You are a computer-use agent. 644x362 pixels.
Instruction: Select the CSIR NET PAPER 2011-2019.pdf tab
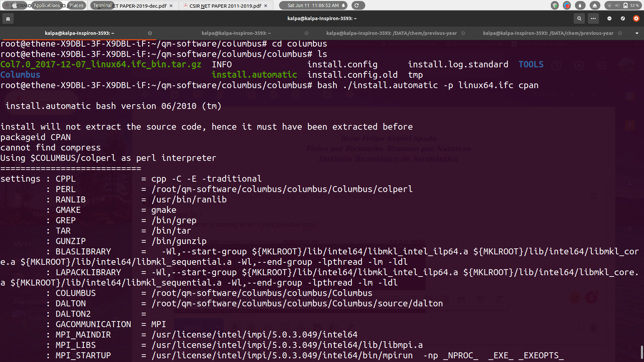click(x=225, y=6)
